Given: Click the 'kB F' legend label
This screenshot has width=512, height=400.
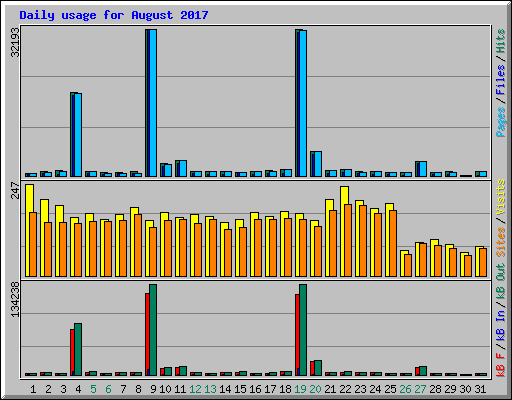Looking at the screenshot, I should 501,365.
